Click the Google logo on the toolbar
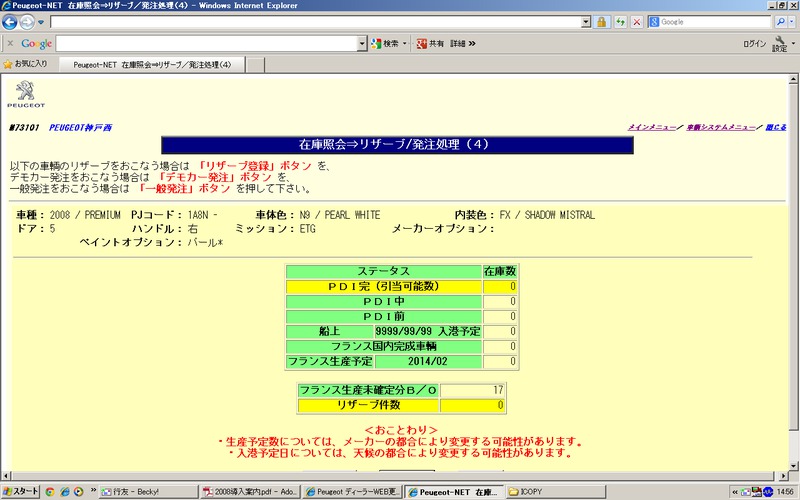 (x=36, y=44)
